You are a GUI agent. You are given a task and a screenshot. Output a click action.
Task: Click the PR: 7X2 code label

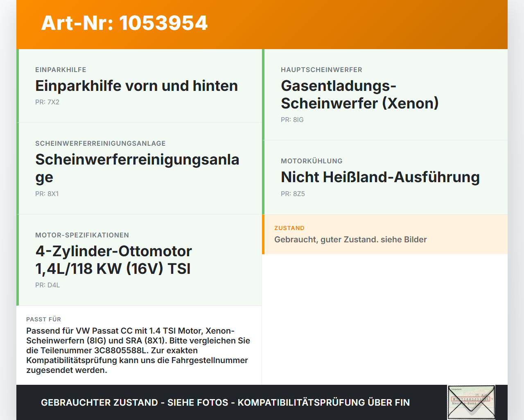tap(47, 102)
